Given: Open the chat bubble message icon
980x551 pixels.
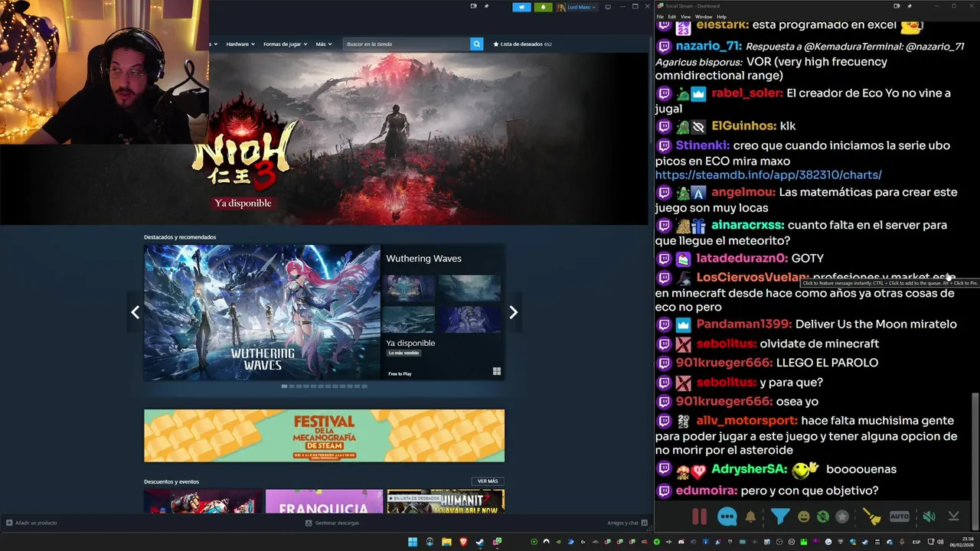Looking at the screenshot, I should [727, 517].
